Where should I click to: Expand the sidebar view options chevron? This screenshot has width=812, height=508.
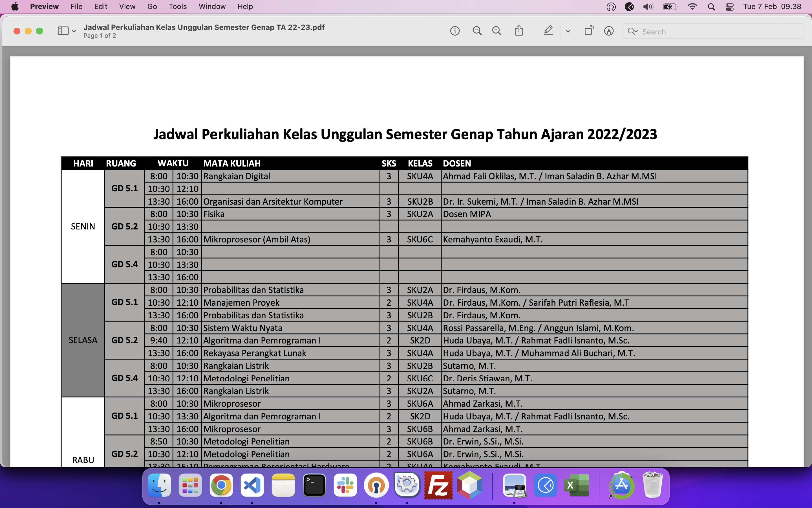[x=74, y=31]
